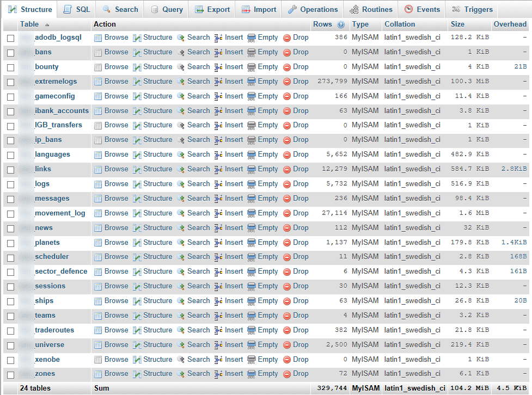This screenshot has height=395, width=532.
Task: Select the universe table checkbox
Action: point(10,345)
